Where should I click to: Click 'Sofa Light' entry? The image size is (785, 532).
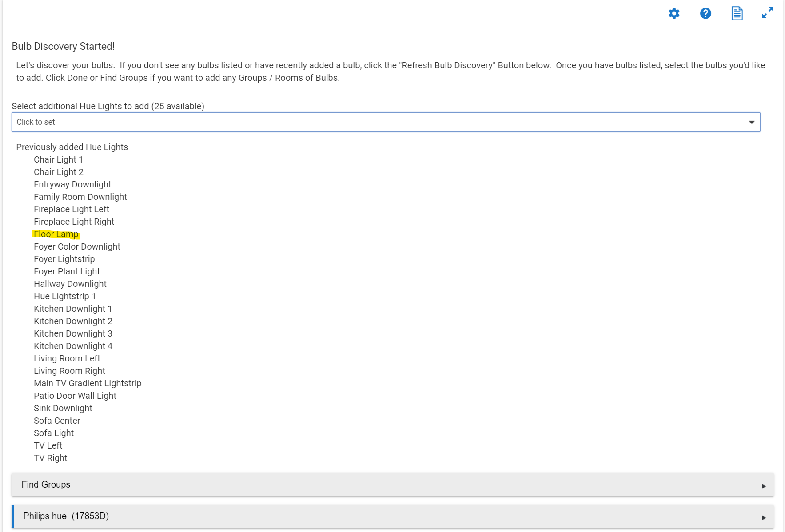click(54, 433)
